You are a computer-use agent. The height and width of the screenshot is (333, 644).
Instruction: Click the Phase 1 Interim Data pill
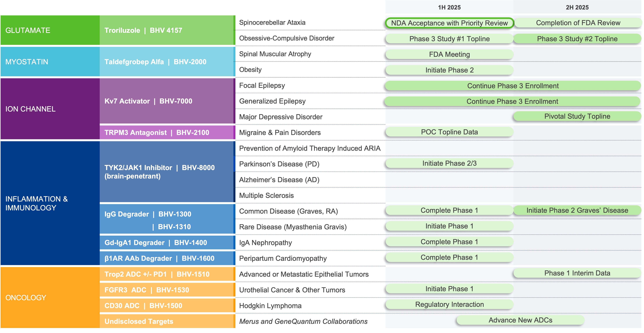[x=577, y=273]
